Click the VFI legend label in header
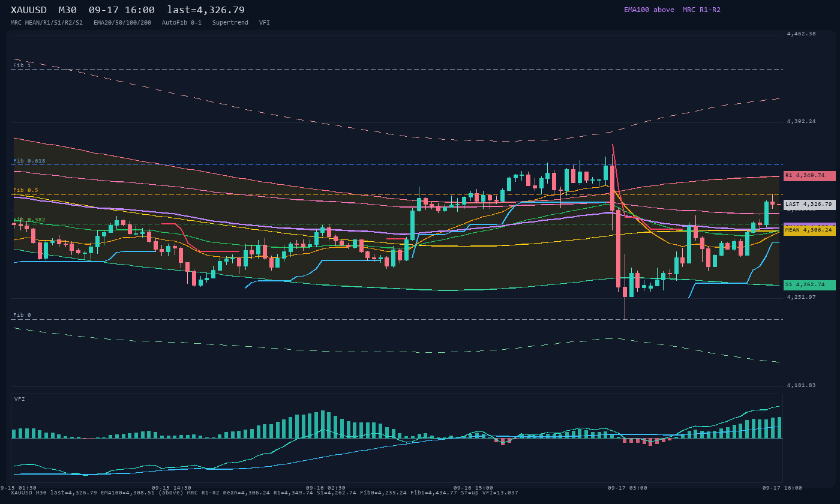Screen dimensions: 840x504 (x=265, y=22)
